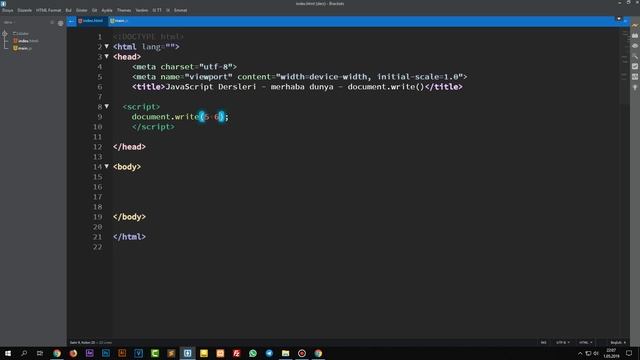Select the folder in the file tree
Screen dimensions: 640x360
point(21,33)
